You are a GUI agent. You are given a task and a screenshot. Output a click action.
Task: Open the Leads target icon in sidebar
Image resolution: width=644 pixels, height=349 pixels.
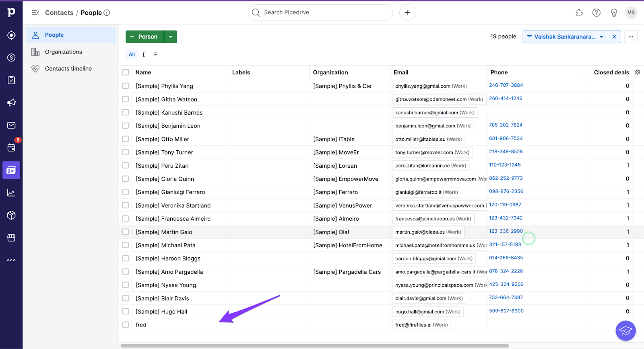[11, 35]
